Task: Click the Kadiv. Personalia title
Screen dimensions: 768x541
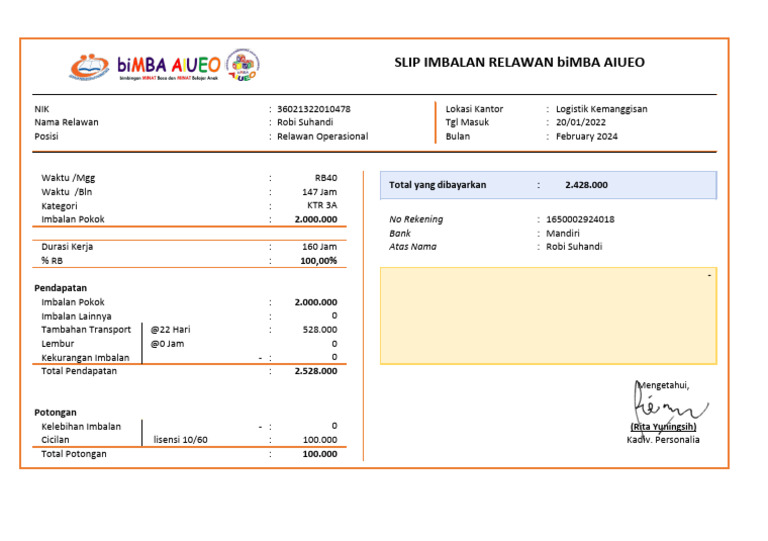Action: tap(663, 440)
